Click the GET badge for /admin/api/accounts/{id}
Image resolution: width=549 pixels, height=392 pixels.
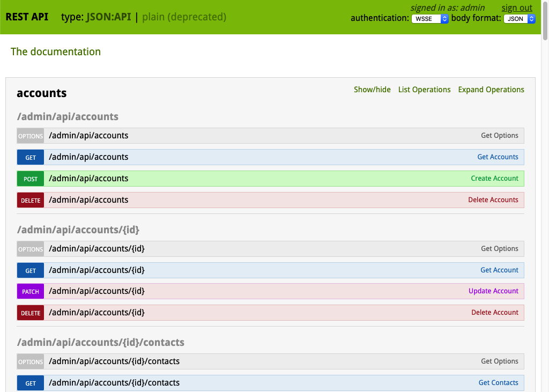31,270
